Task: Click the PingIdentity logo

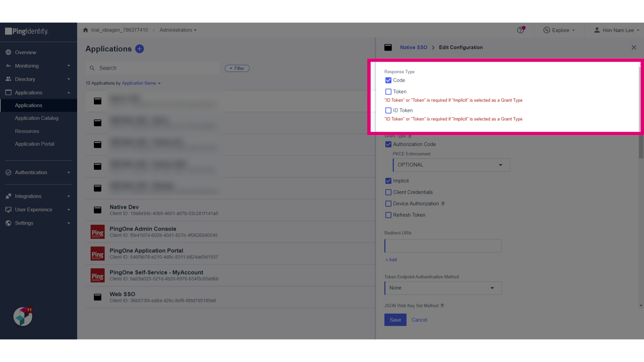Action: pyautogui.click(x=27, y=32)
